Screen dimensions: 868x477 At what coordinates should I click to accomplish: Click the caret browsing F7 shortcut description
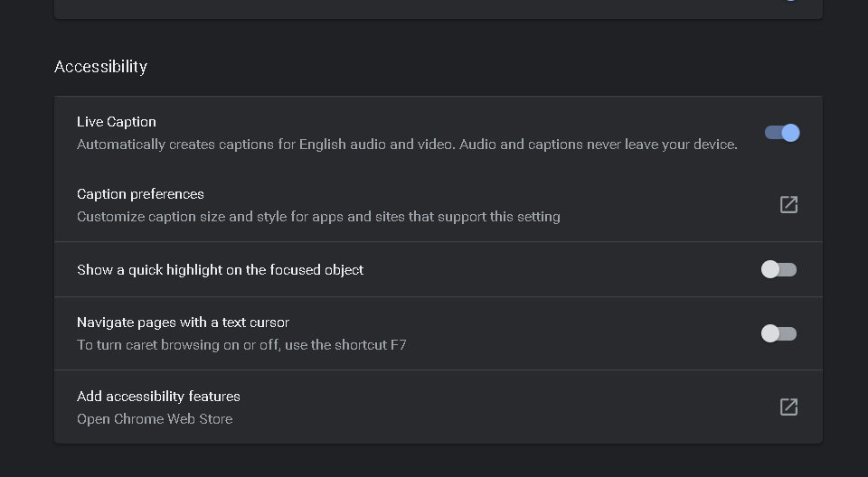point(241,345)
